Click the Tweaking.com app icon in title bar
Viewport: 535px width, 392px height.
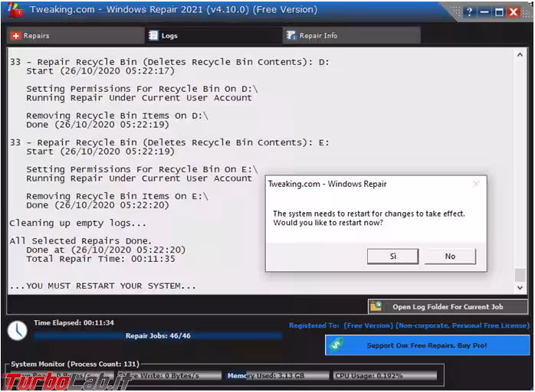tap(15, 10)
